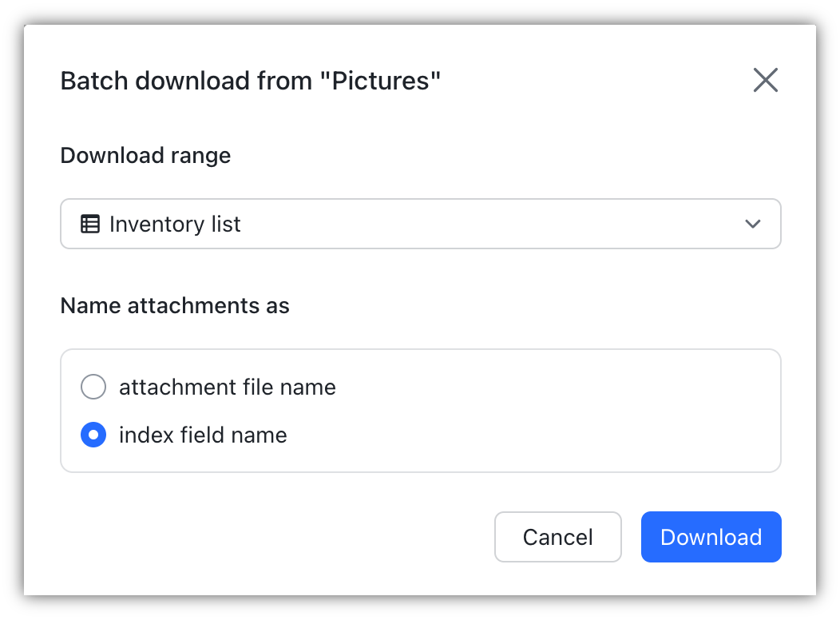Click the Download range section label
The image size is (840, 620).
pyautogui.click(x=145, y=155)
